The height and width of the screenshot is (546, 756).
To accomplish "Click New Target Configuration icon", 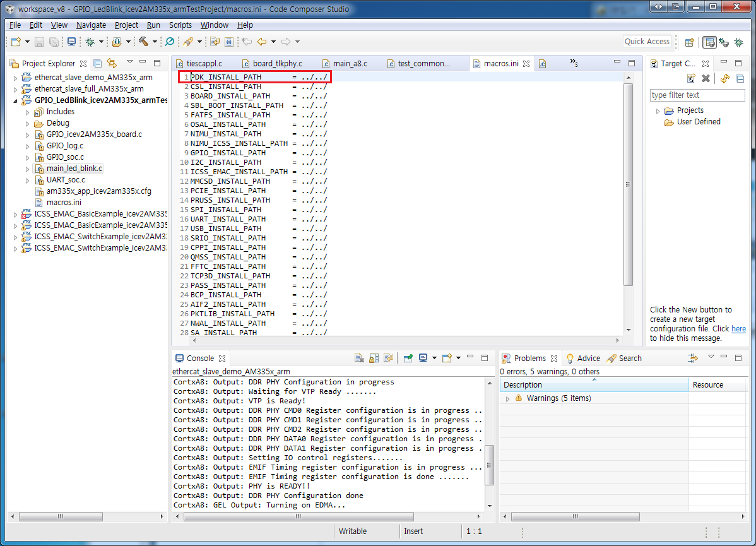I will [x=692, y=79].
